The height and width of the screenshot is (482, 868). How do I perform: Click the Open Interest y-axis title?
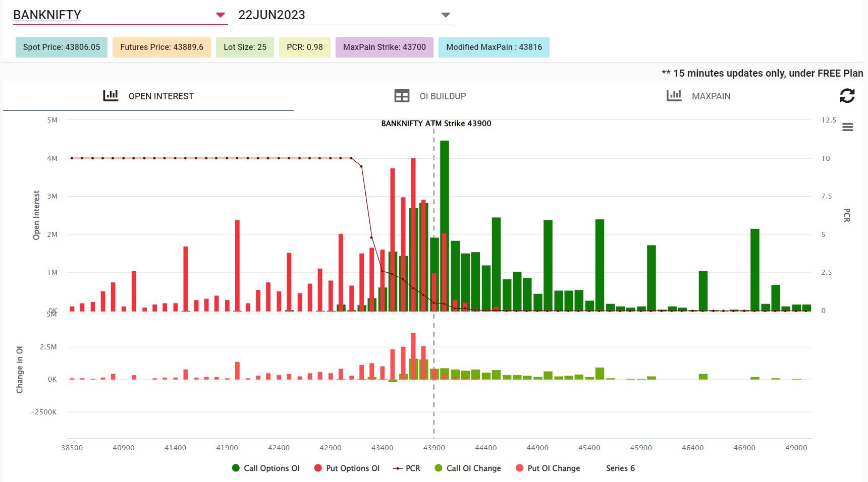(x=36, y=215)
